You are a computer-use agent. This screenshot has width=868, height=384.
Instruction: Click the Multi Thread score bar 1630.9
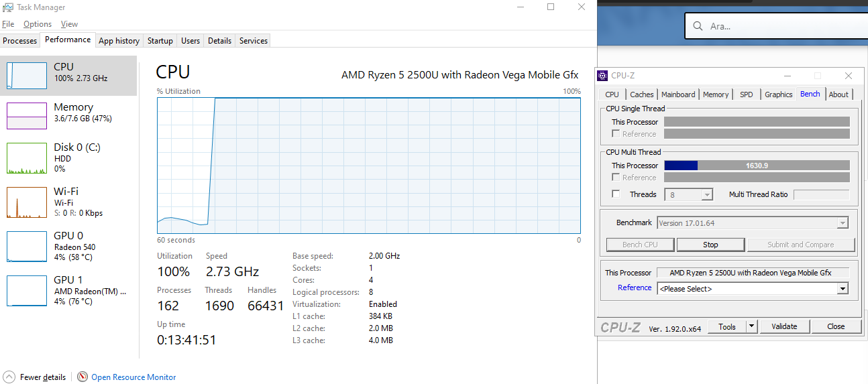pos(757,166)
